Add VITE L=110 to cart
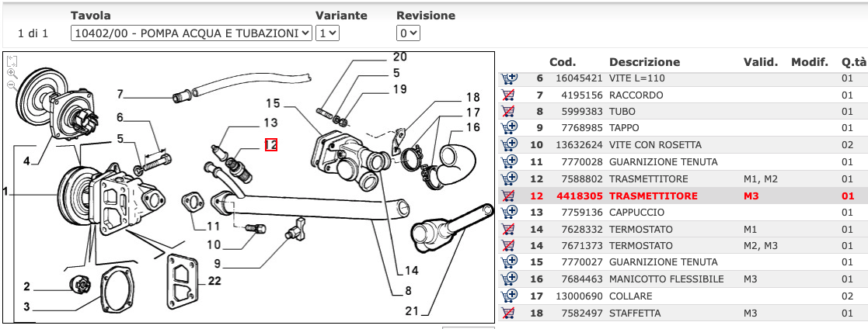This screenshot has width=868, height=329. (x=509, y=78)
